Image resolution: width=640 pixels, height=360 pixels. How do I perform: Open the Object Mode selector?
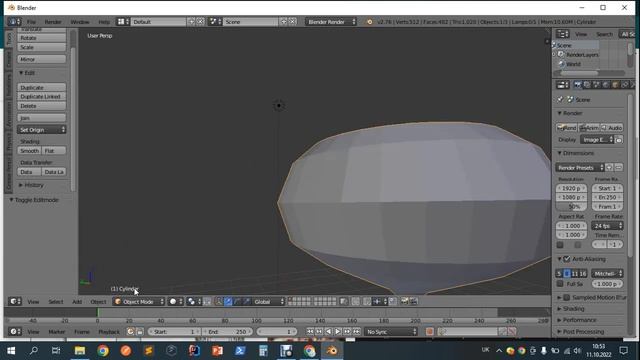(139, 302)
